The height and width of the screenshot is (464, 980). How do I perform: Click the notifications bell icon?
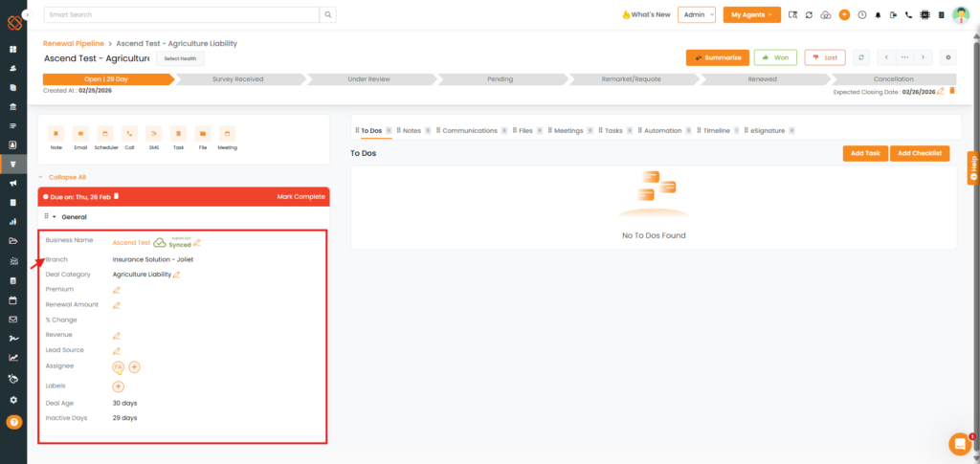point(877,15)
